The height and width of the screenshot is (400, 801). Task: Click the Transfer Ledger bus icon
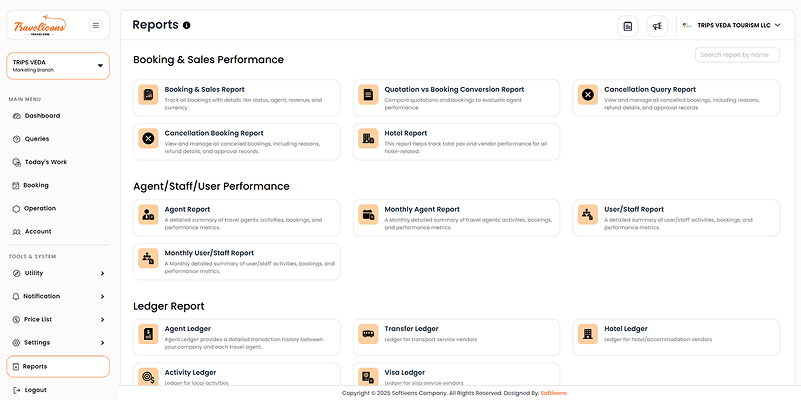(368, 333)
